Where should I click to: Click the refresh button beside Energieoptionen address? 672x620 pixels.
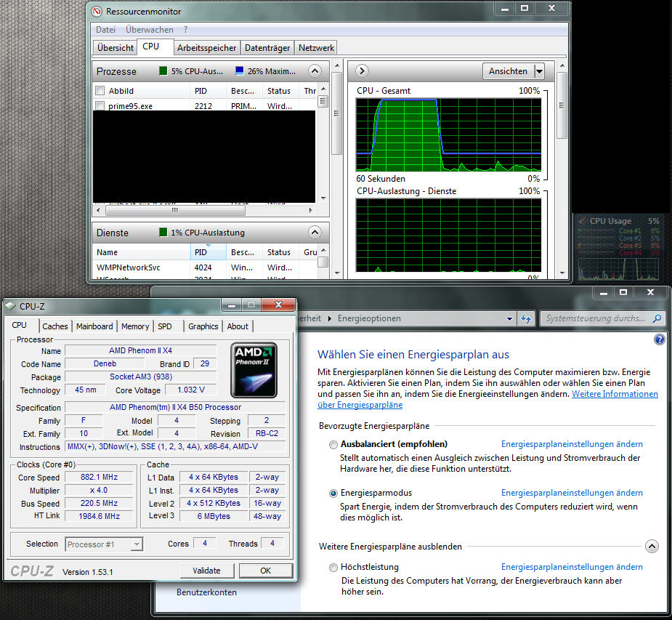click(526, 318)
